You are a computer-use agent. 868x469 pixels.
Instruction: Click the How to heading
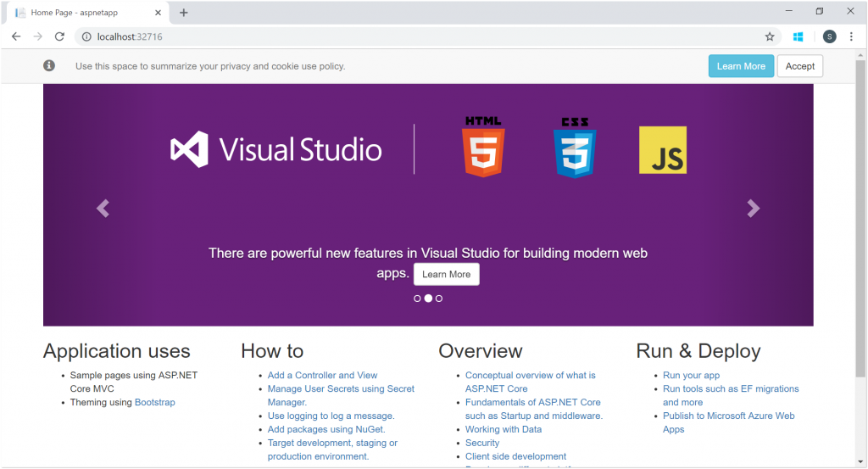pyautogui.click(x=272, y=351)
